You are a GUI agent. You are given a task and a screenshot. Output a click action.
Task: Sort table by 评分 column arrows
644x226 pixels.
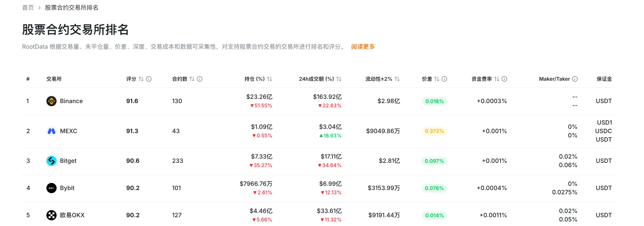pyautogui.click(x=141, y=79)
